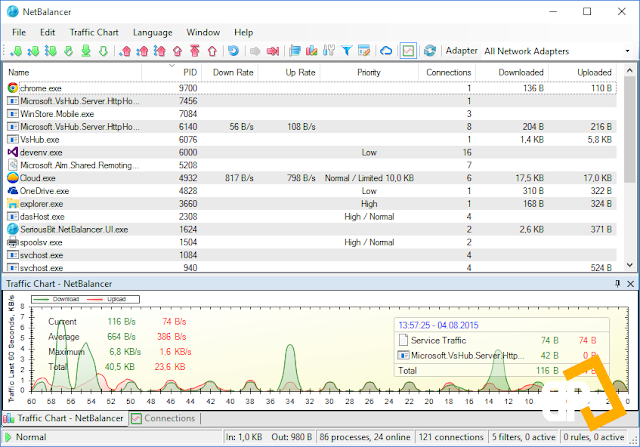Click the pink arrow-to-bar toolbar icon

273,51
